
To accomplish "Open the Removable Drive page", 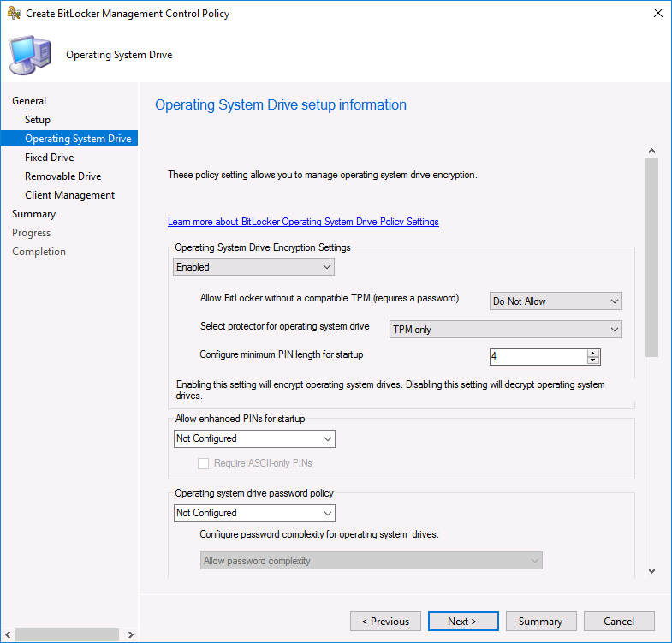I will 63,176.
